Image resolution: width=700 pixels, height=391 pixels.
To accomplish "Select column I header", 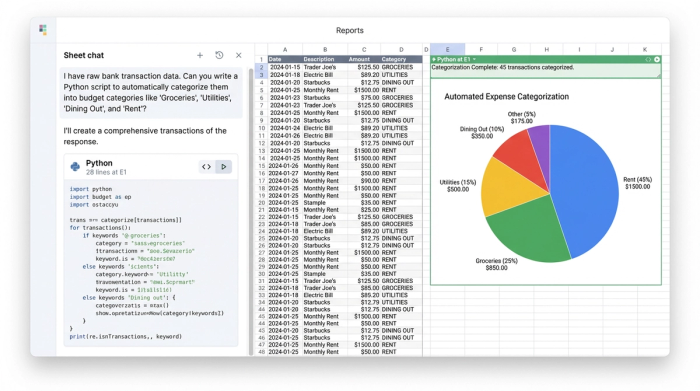I will pos(579,50).
